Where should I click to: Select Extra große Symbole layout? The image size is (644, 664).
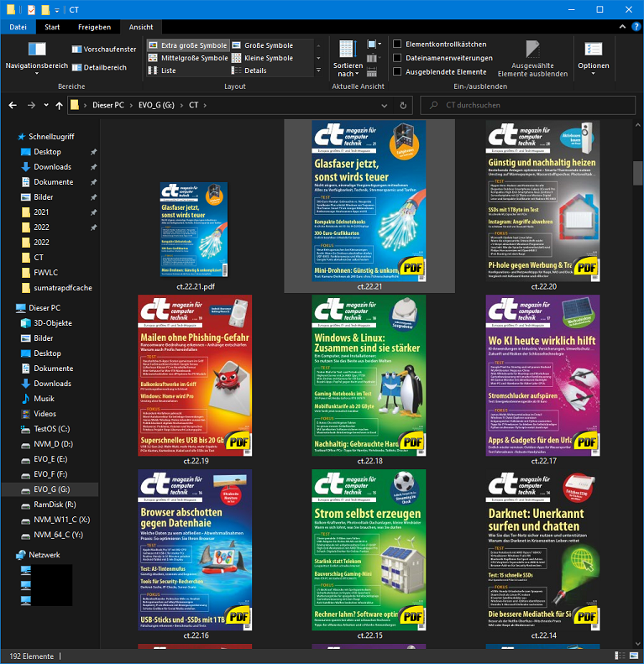(188, 45)
